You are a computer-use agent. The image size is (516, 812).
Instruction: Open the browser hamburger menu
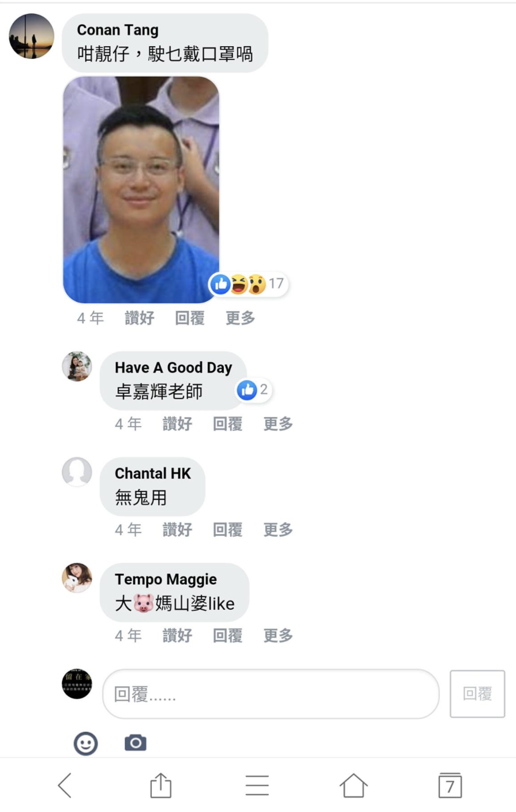pos(257,785)
